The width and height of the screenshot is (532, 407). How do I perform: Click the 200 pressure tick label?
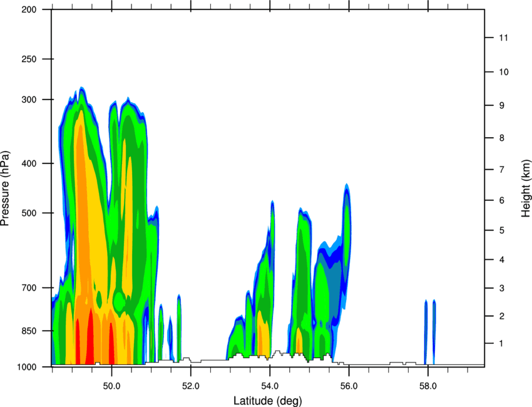click(x=29, y=9)
